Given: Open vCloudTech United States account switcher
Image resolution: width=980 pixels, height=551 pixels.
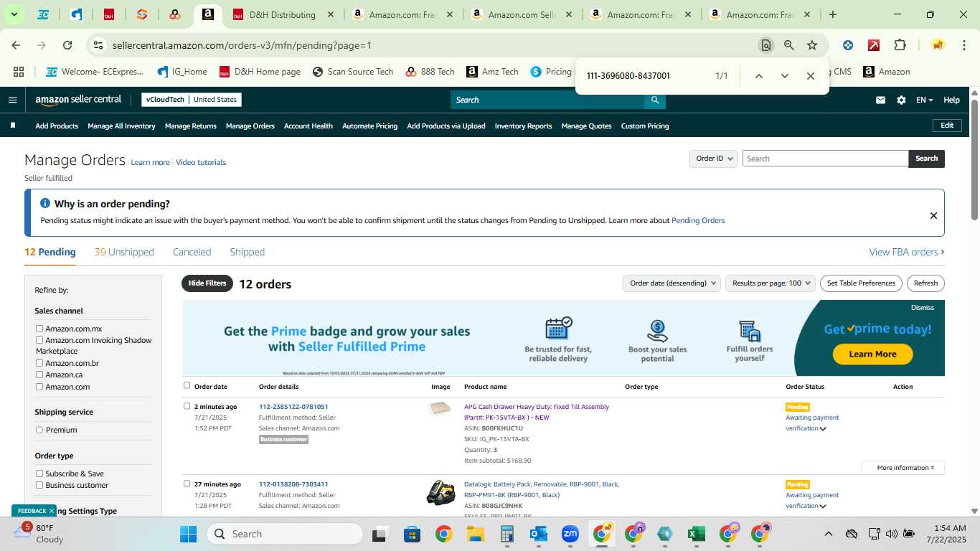Looking at the screenshot, I should (192, 100).
